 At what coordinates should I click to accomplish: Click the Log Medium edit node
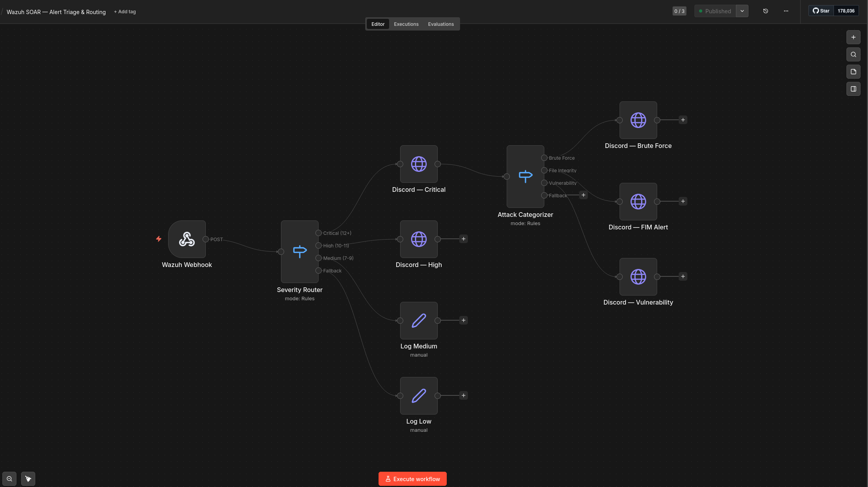[x=419, y=321]
